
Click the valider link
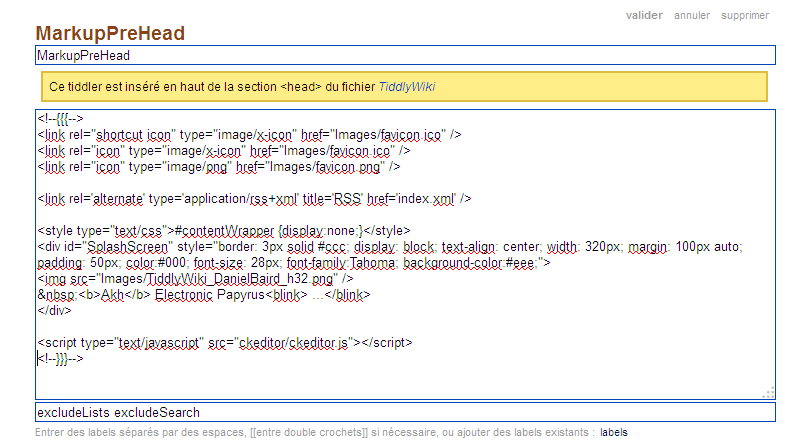(644, 15)
